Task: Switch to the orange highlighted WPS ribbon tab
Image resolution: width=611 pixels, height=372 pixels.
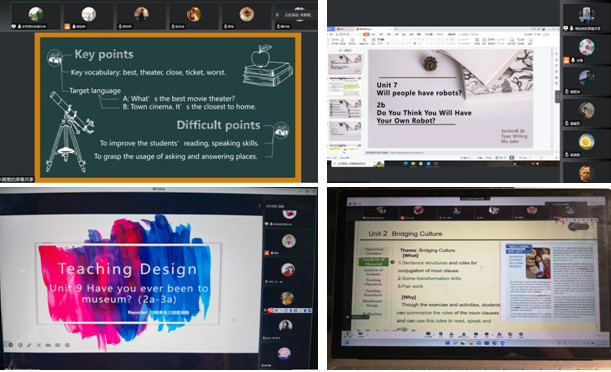Action: click(x=366, y=34)
